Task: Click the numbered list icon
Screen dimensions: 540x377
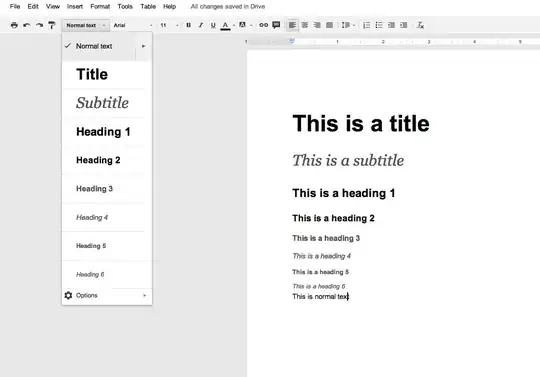Action: pyautogui.click(x=367, y=25)
